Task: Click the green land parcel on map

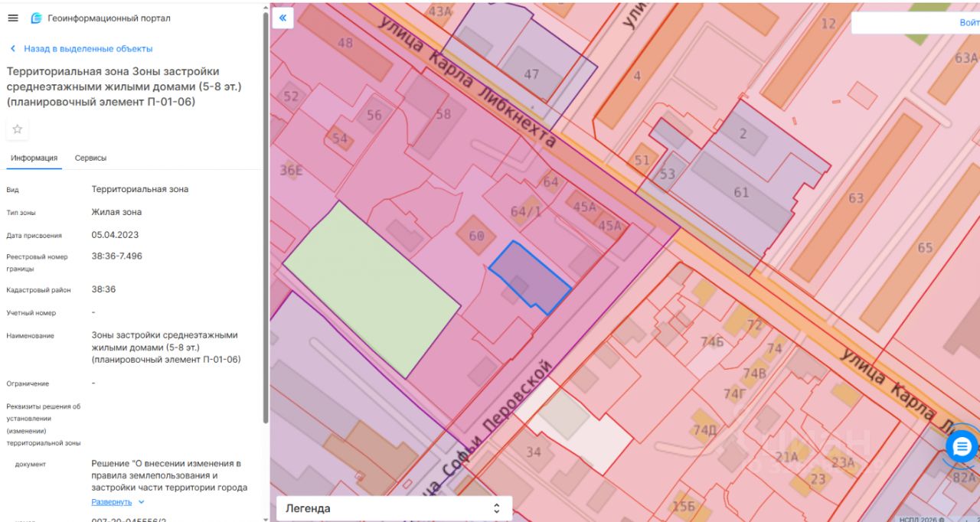Action: point(371,291)
